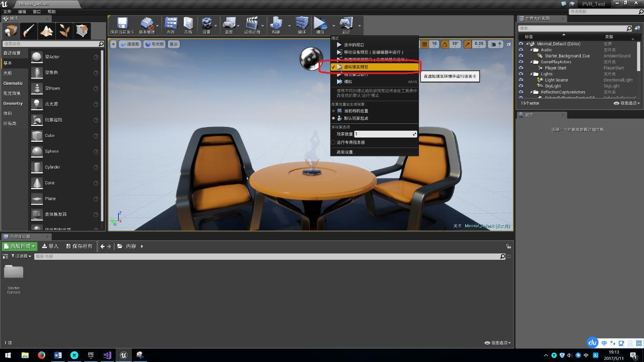This screenshot has height=362, width=644.
Task: Select the 当前相机位置 radio option
Action: coord(333,111)
